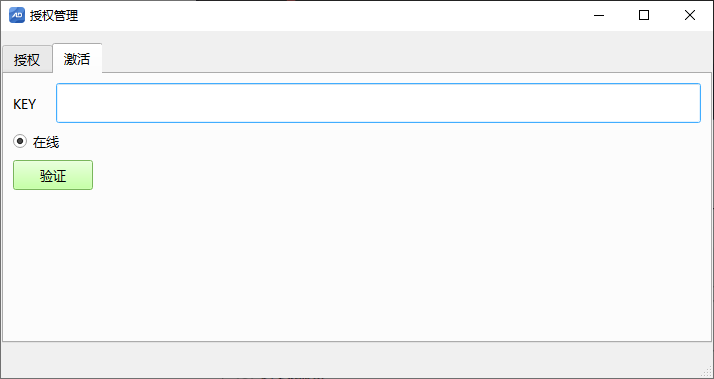Click the AD app icon in title bar
The width and height of the screenshot is (714, 379).
pos(17,15)
